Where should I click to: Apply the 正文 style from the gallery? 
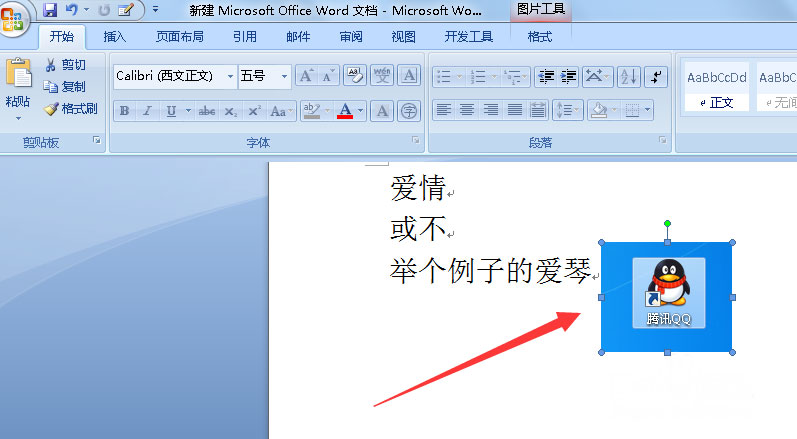coord(717,87)
